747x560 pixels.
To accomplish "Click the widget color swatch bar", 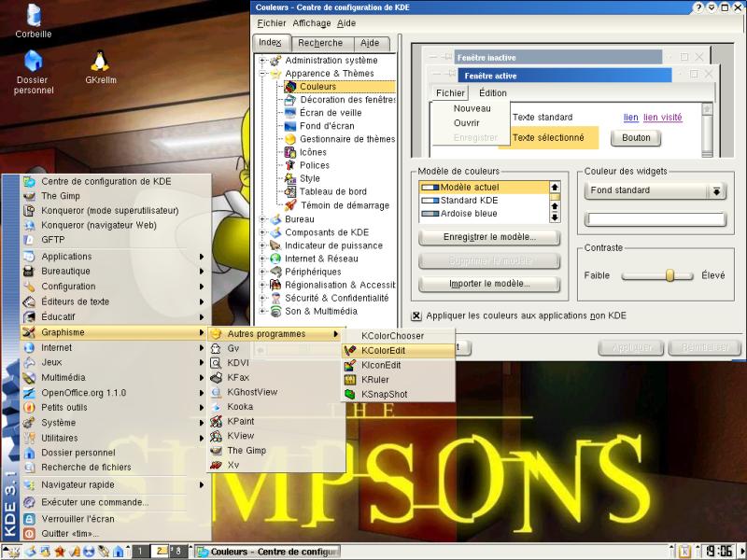I will (x=655, y=219).
